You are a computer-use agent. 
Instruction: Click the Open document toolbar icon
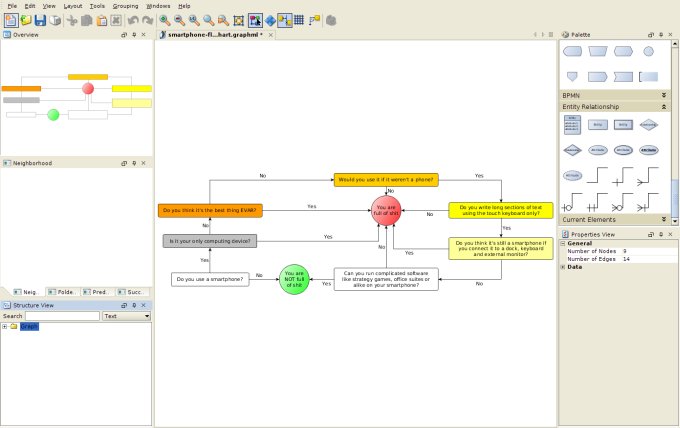pos(26,20)
